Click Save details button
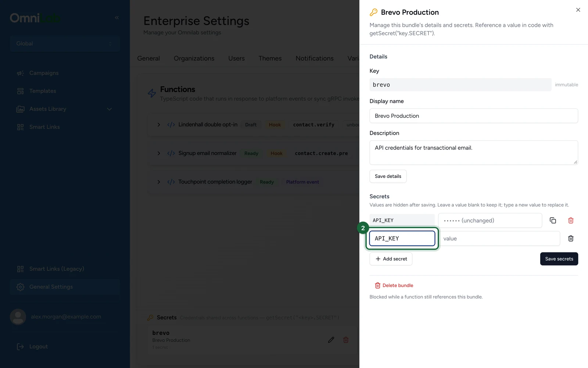 click(388, 176)
